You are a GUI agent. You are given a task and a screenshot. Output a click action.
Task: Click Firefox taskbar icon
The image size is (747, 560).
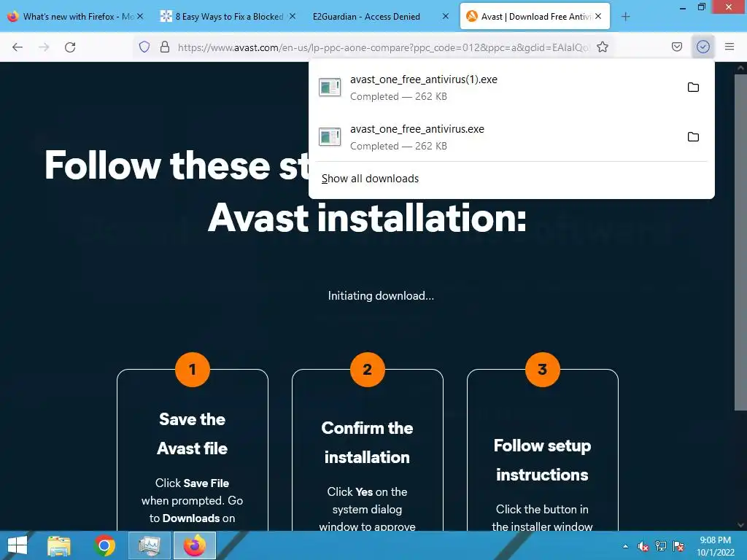point(194,545)
